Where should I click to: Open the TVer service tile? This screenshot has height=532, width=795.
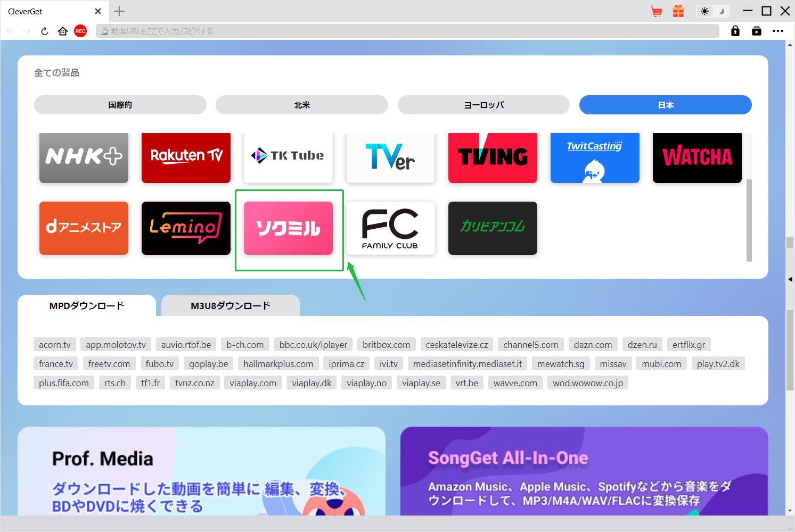[x=390, y=157]
